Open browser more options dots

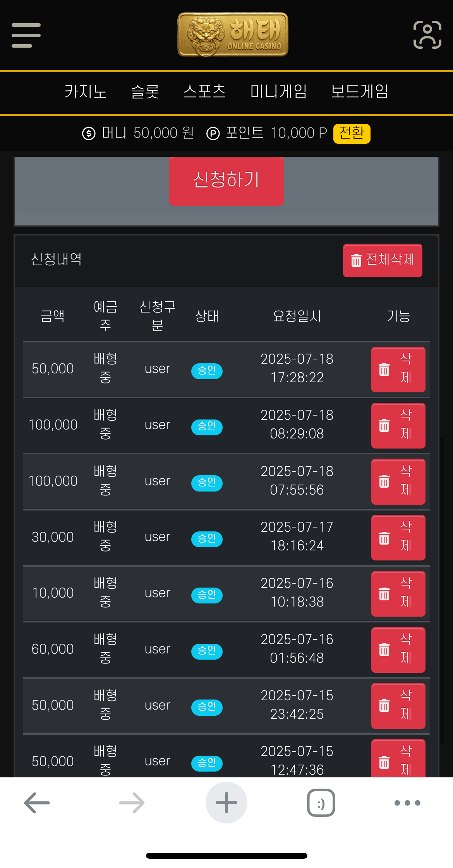407,803
